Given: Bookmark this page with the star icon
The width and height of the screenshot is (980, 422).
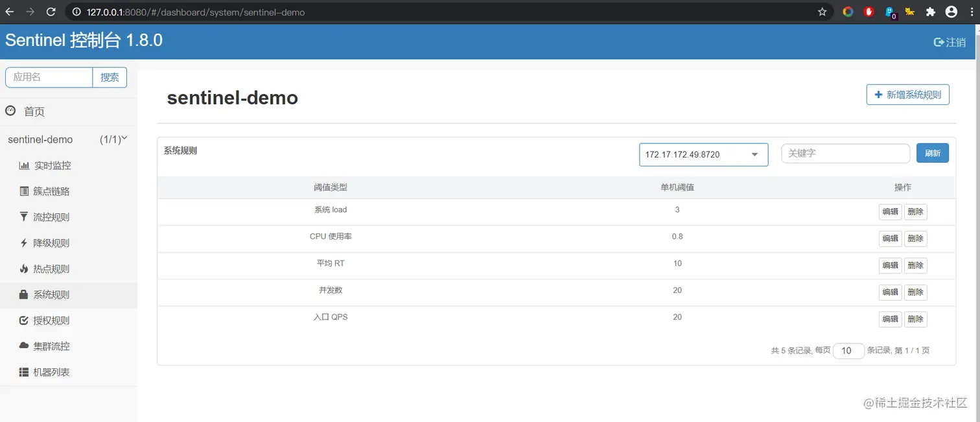Looking at the screenshot, I should [822, 12].
